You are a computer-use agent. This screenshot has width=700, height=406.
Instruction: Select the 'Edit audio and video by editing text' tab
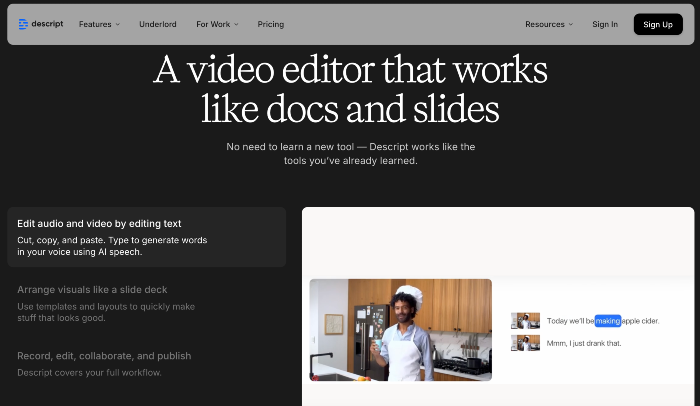point(146,237)
